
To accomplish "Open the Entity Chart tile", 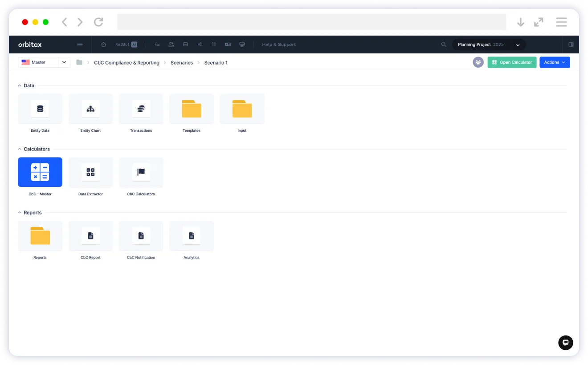I will click(x=90, y=109).
